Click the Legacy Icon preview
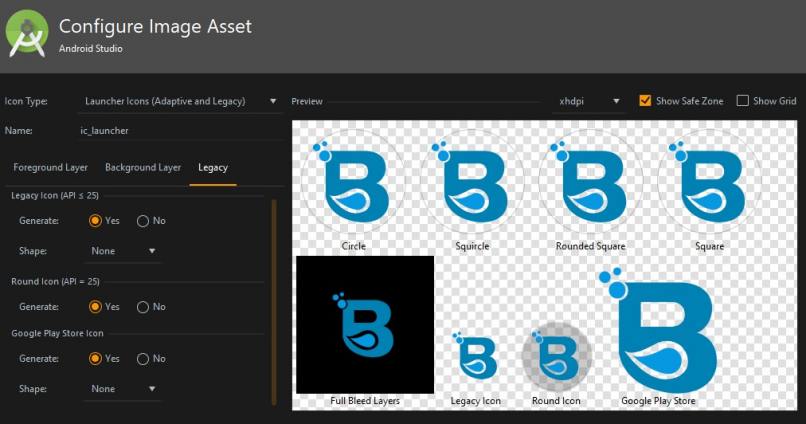 476,357
